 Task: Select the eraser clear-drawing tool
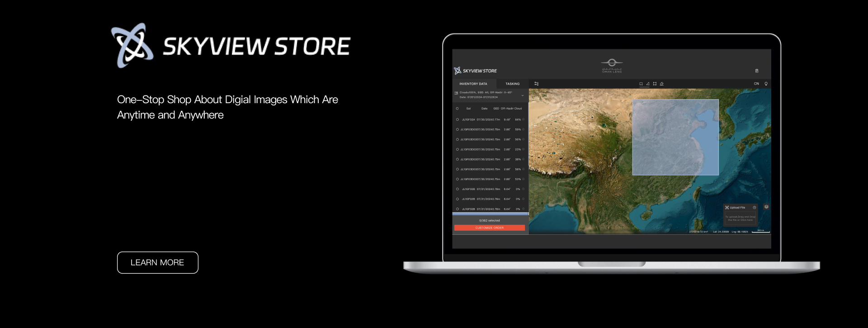click(x=662, y=84)
